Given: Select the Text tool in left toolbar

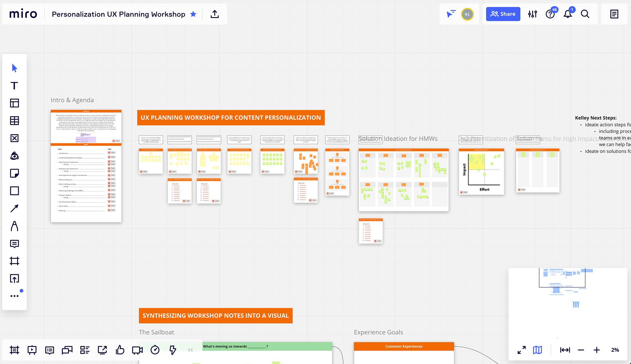Looking at the screenshot, I should (x=14, y=86).
